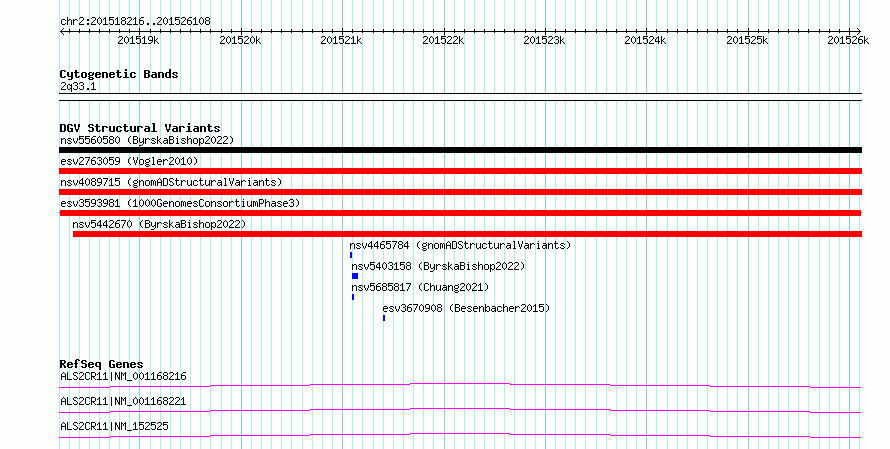Open gene label ALS2CR11|NM_152525
Image resolution: width=890 pixels, height=449 pixels.
pyautogui.click(x=114, y=426)
